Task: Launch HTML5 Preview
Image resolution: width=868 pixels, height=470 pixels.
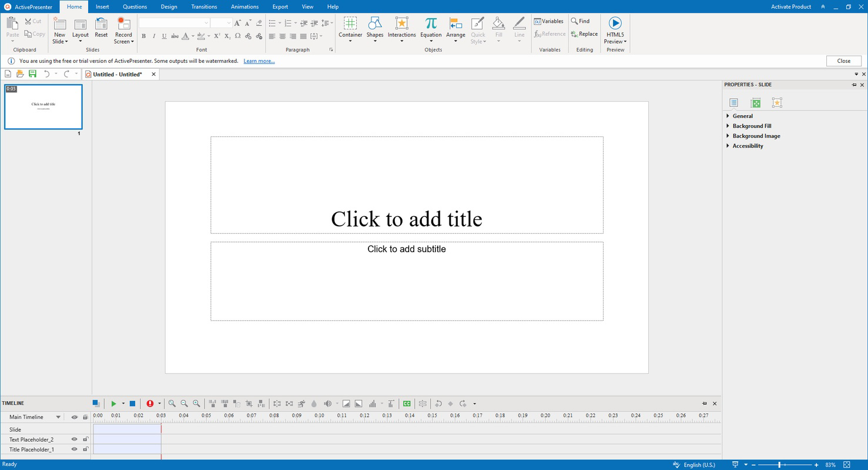Action: (x=615, y=23)
